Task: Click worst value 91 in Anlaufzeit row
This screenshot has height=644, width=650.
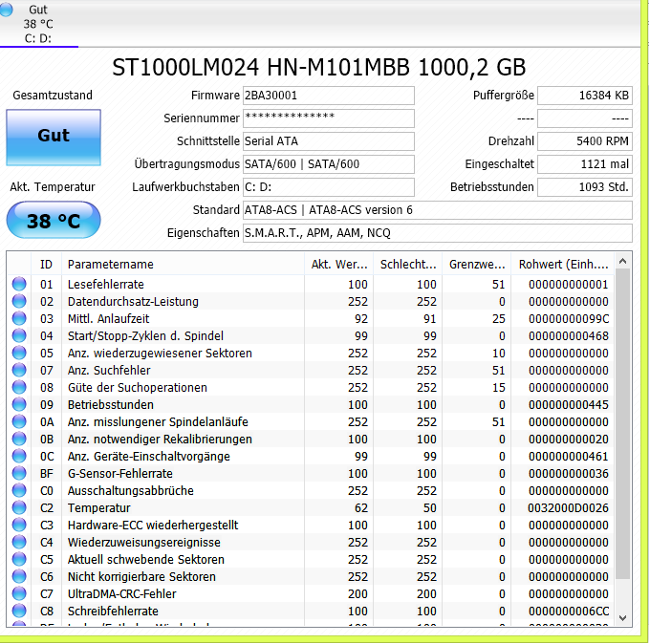Action: point(430,319)
